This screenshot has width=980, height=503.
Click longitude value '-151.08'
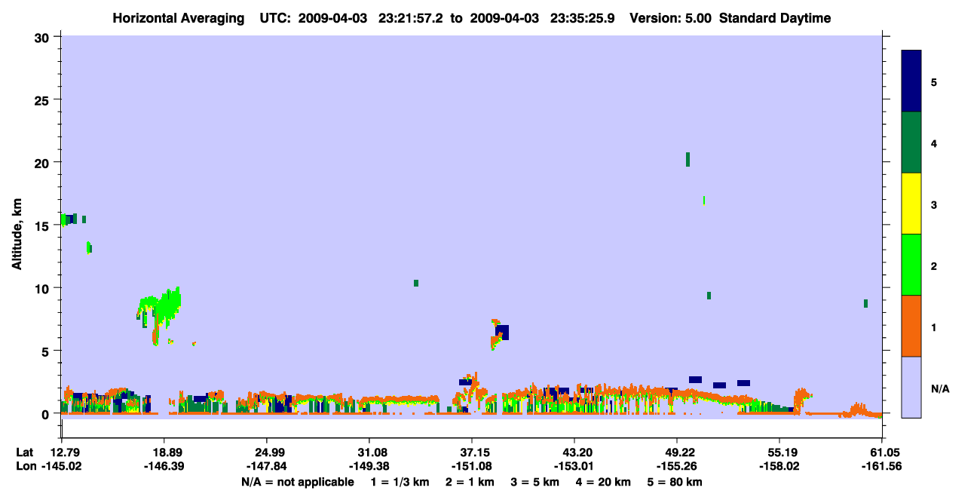pos(472,466)
